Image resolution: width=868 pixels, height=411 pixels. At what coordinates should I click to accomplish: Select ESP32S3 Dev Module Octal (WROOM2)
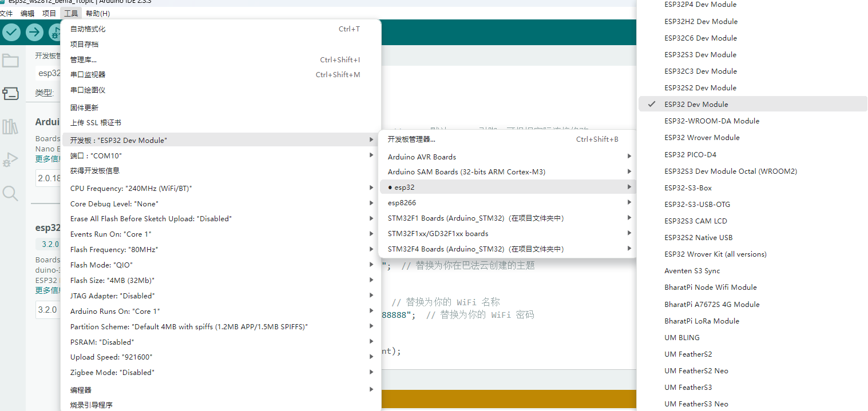pos(752,171)
